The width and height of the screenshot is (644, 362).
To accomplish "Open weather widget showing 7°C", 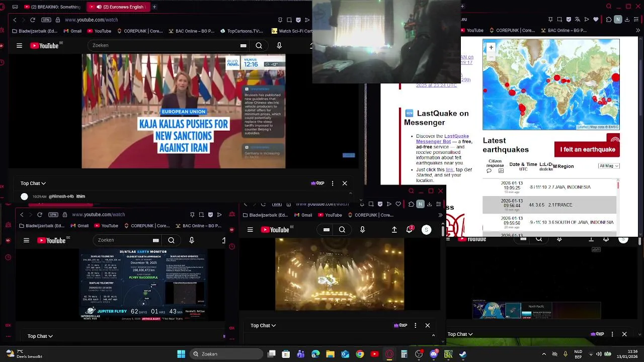I will [x=24, y=354].
